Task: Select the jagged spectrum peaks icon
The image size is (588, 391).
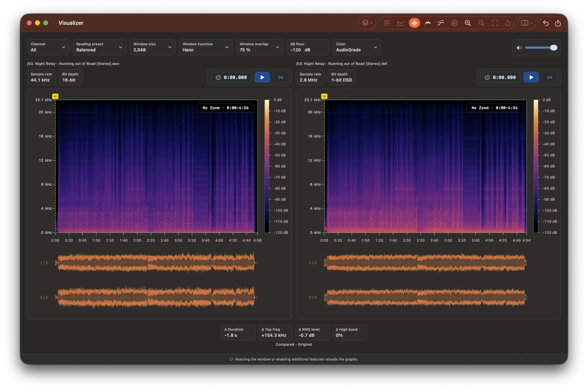Action: point(428,23)
